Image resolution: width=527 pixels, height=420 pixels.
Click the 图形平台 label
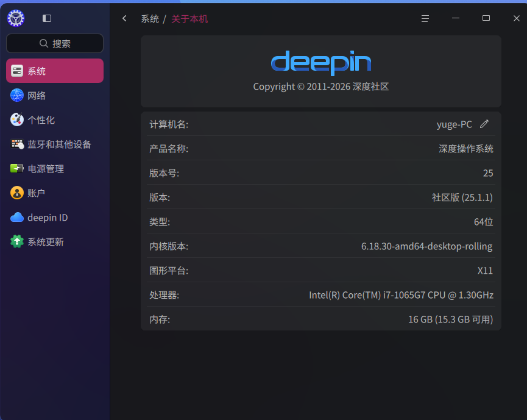point(169,271)
